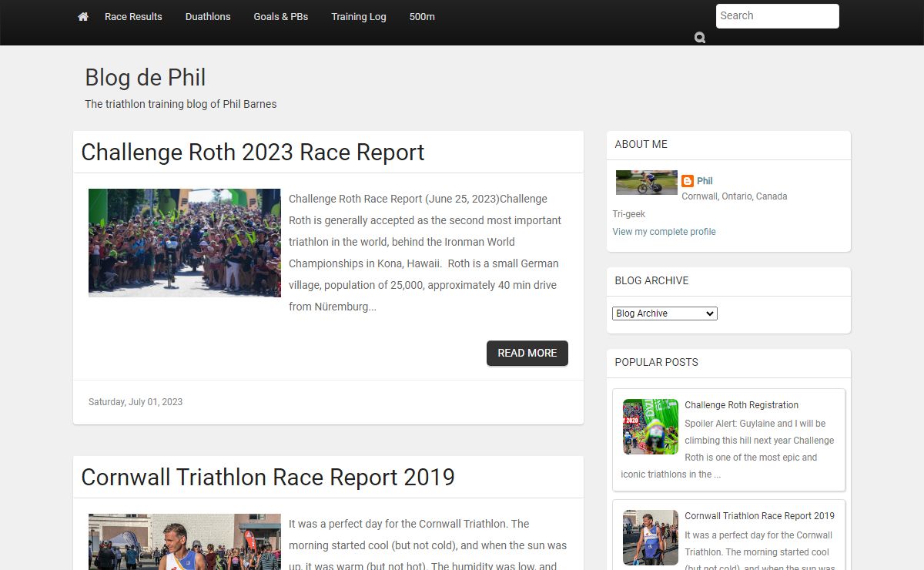The image size is (924, 570).
Task: Focus the Search text field
Action: pos(777,16)
